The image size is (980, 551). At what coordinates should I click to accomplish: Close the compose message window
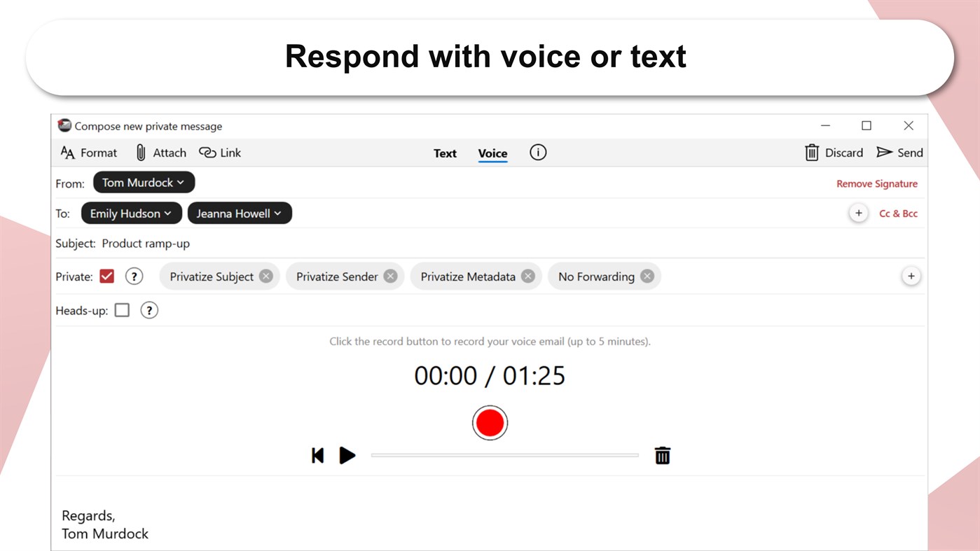[909, 125]
